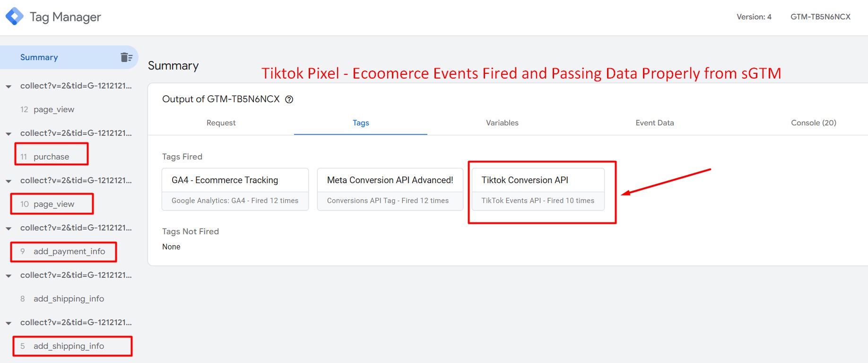
Task: Open the Tiktok Conversion API tag card
Action: [x=538, y=189]
